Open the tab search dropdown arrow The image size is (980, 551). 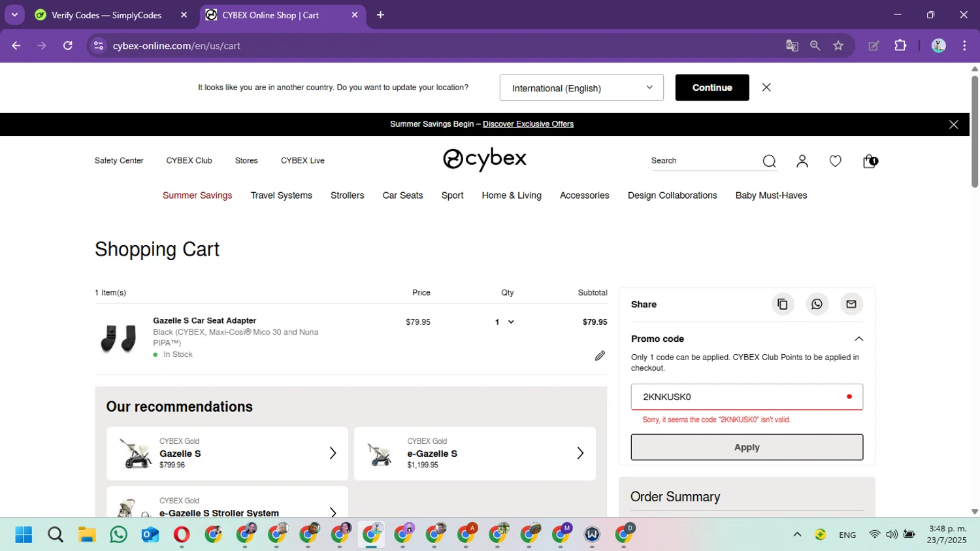[x=14, y=14]
